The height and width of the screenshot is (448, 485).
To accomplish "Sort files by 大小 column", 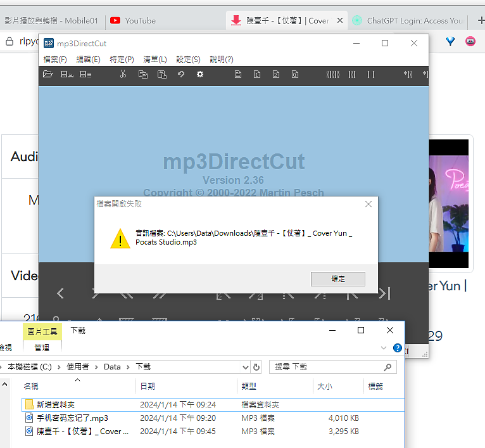I will [325, 387].
